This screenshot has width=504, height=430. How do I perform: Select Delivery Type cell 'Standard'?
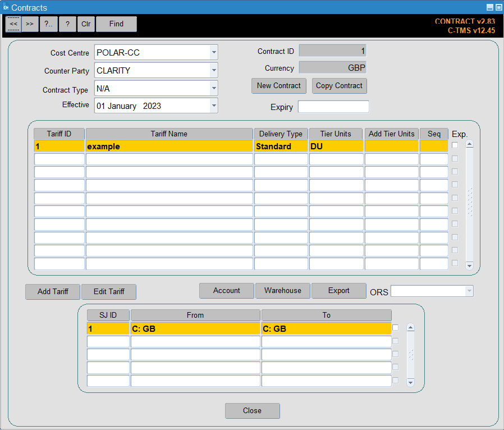tap(281, 146)
